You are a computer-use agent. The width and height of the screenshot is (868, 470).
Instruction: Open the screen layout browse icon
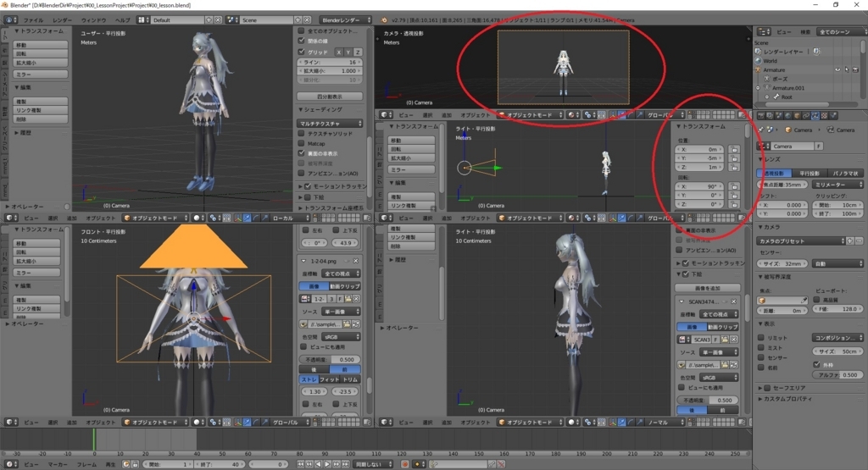143,20
